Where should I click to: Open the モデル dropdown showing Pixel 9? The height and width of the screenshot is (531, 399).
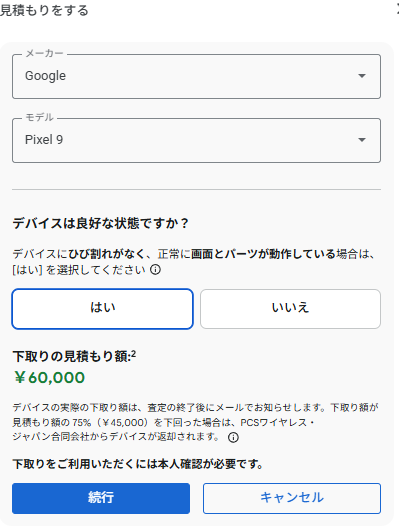point(196,141)
